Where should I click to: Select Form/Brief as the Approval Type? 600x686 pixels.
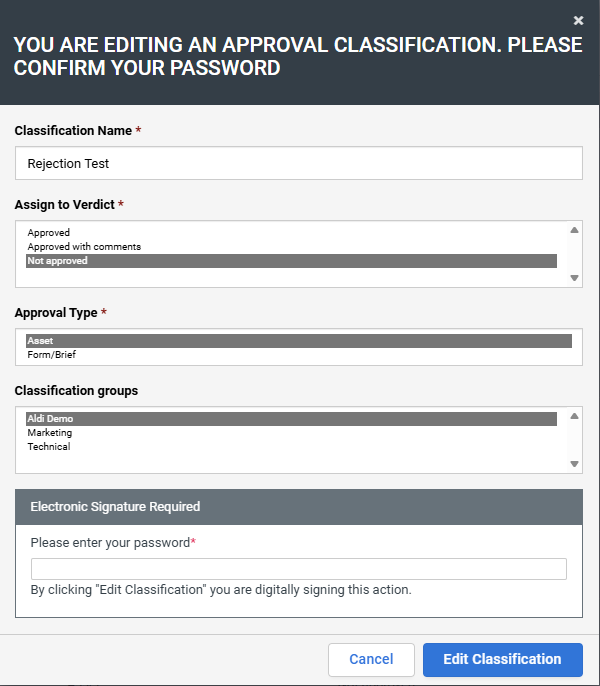[52, 355]
